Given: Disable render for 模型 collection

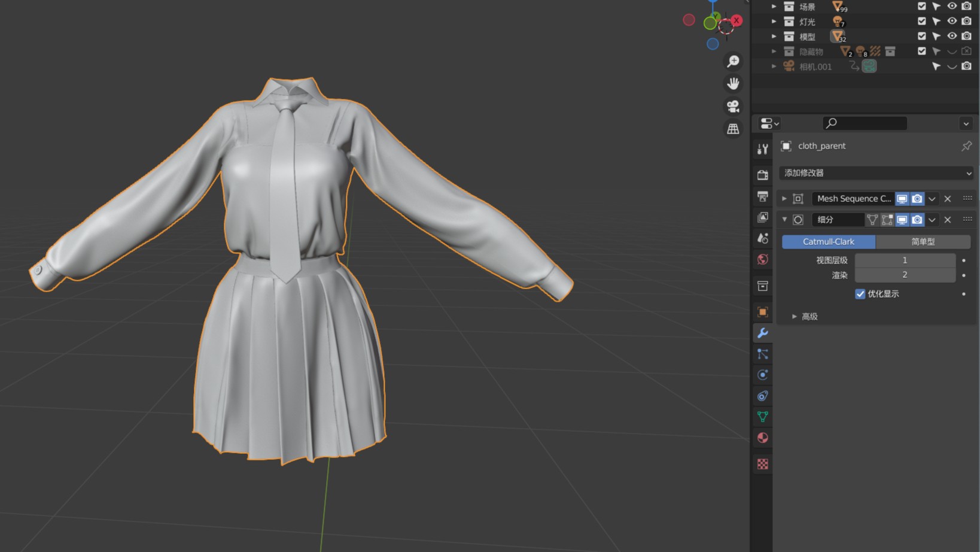Looking at the screenshot, I should point(967,37).
